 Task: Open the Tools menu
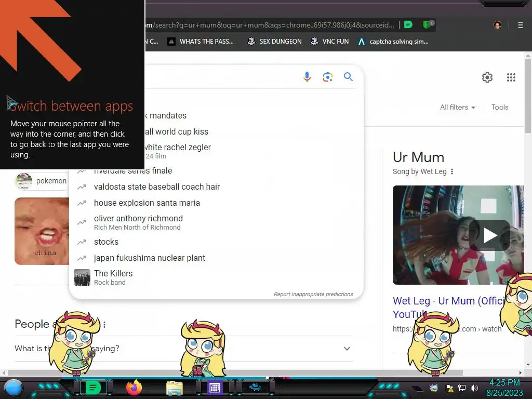click(x=500, y=107)
